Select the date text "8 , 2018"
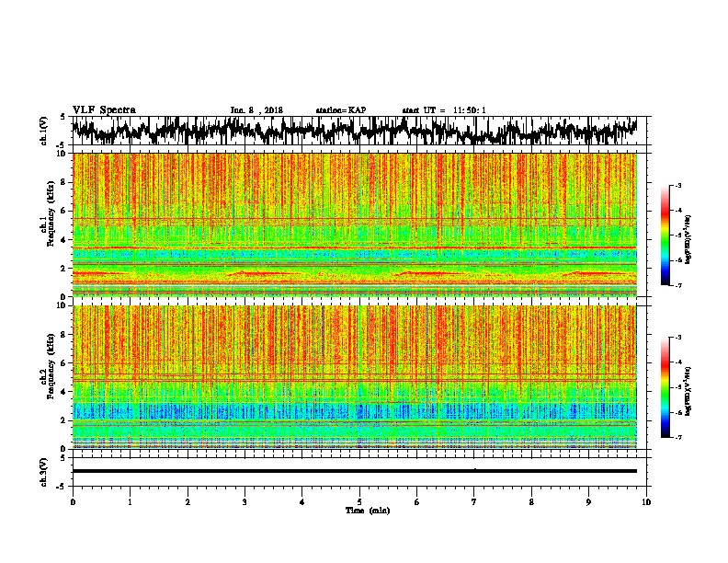Image resolution: width=728 pixels, height=563 pixels. pyautogui.click(x=266, y=110)
